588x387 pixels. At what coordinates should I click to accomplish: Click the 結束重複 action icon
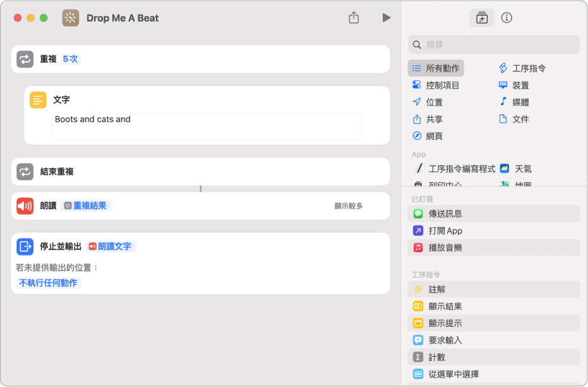25,171
